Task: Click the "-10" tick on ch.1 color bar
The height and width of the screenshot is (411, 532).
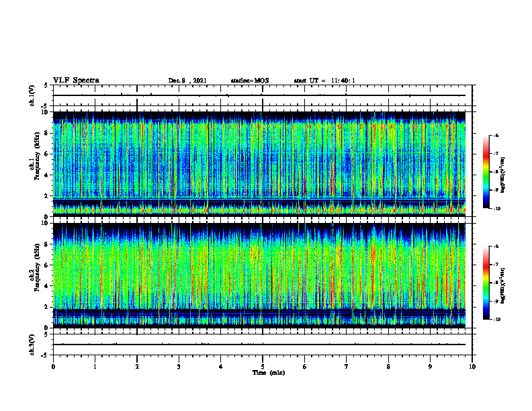Action: click(496, 209)
